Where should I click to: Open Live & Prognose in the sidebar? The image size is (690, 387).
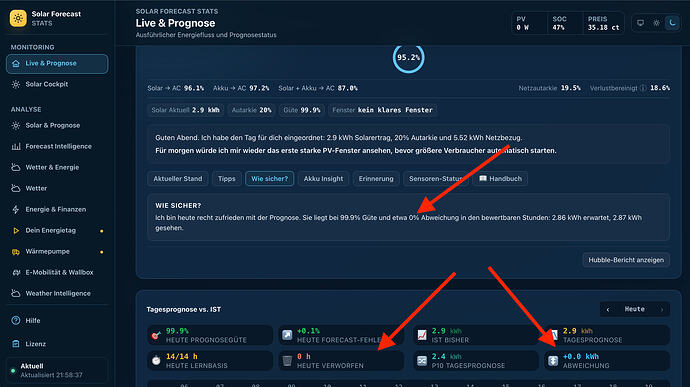tap(57, 63)
